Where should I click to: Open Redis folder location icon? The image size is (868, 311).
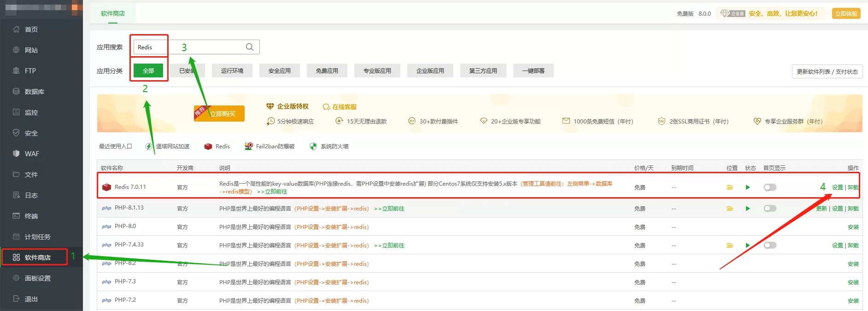point(730,188)
